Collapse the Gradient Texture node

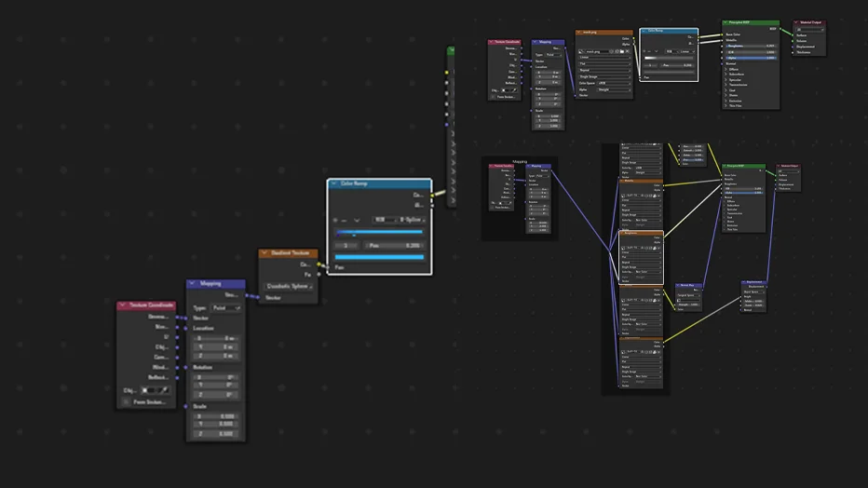point(264,253)
